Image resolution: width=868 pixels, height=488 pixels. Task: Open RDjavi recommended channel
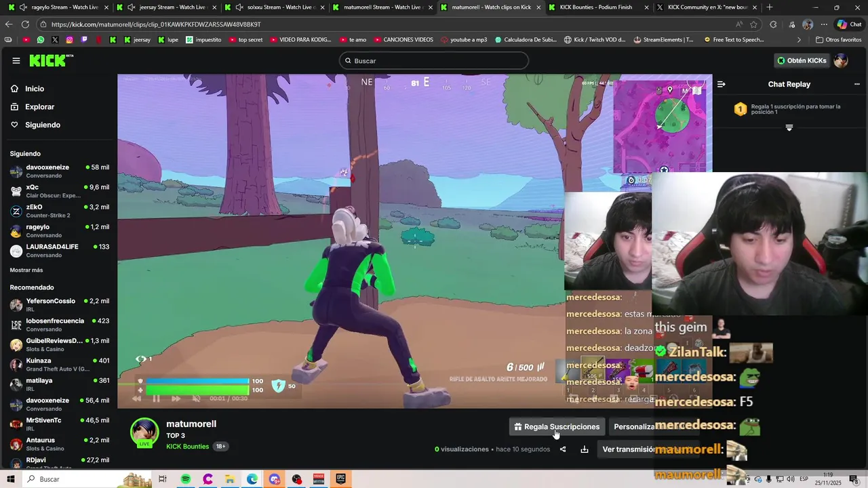tap(59, 463)
